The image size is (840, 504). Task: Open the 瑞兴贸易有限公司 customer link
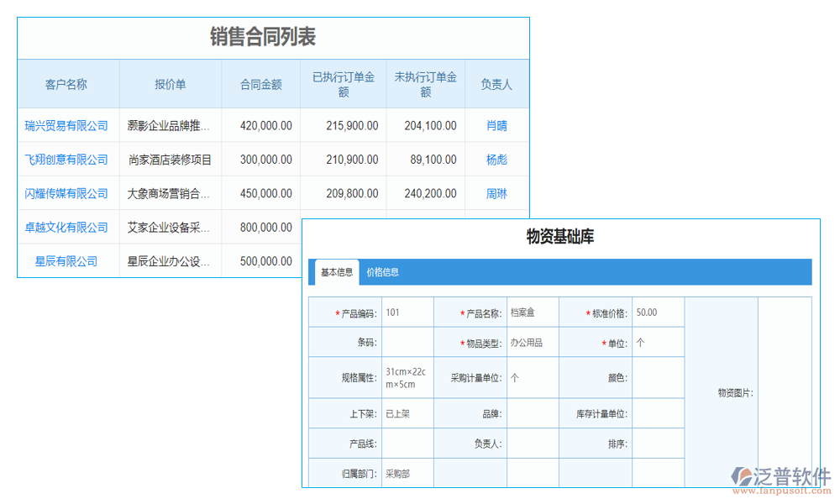pos(66,125)
